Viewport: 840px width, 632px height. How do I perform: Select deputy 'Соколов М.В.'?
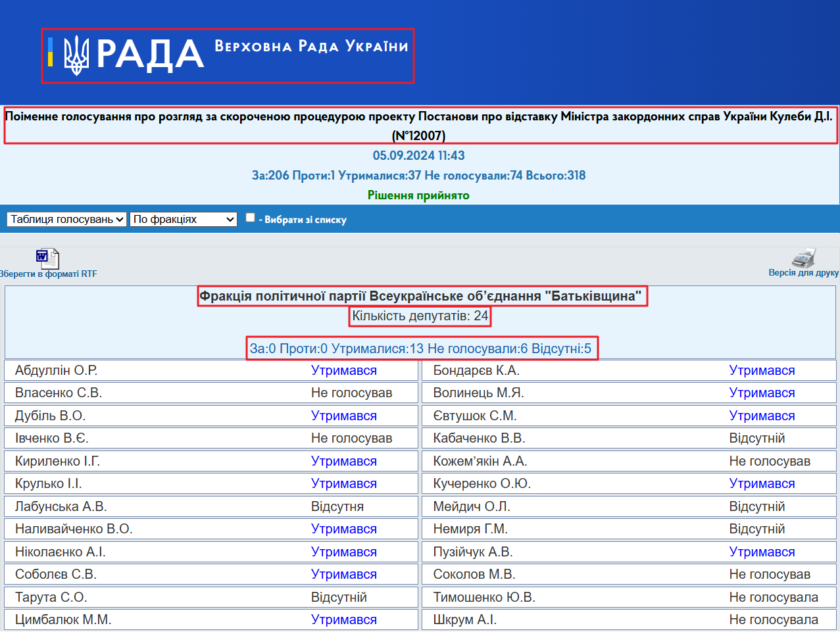(x=474, y=574)
